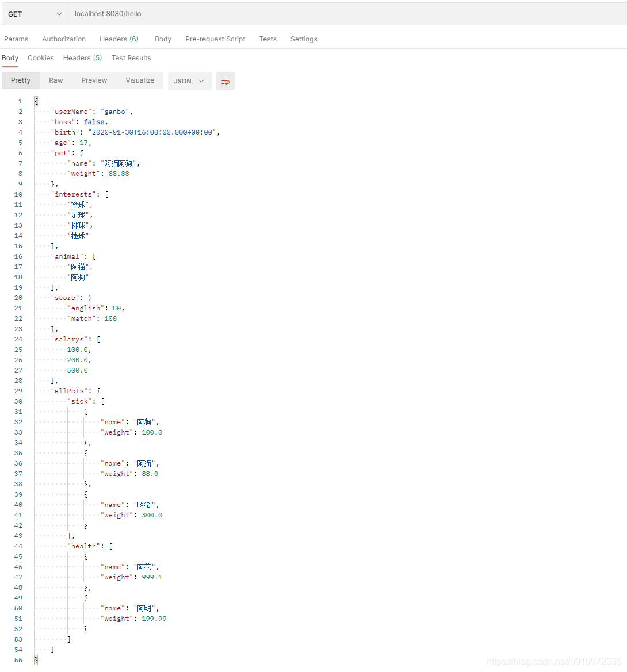Click the weight value 300.0
This screenshot has width=627, height=672.
click(x=152, y=515)
